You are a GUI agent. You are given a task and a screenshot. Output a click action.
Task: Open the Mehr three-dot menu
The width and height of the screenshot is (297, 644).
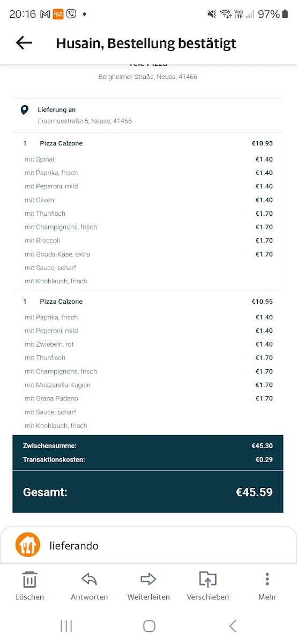267,579
